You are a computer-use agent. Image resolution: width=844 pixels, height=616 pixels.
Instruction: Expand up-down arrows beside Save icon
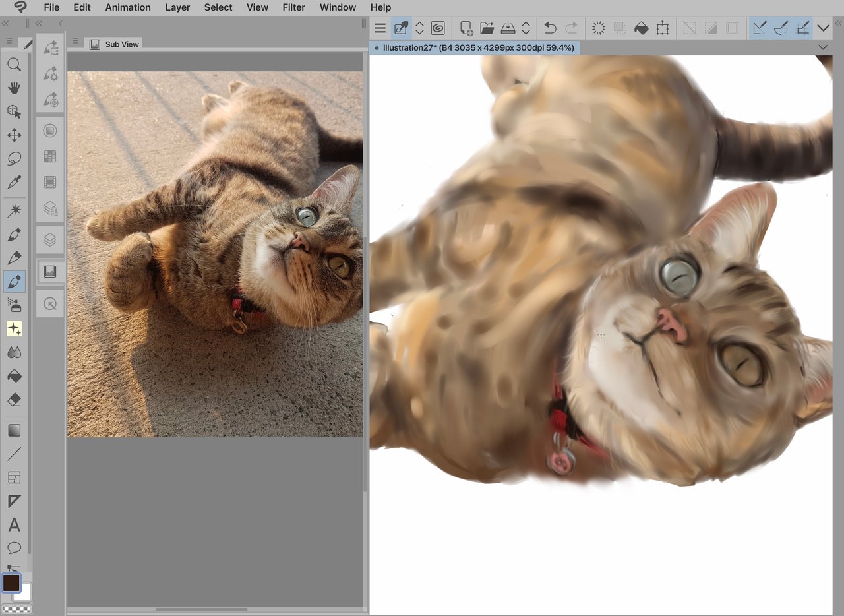[526, 28]
